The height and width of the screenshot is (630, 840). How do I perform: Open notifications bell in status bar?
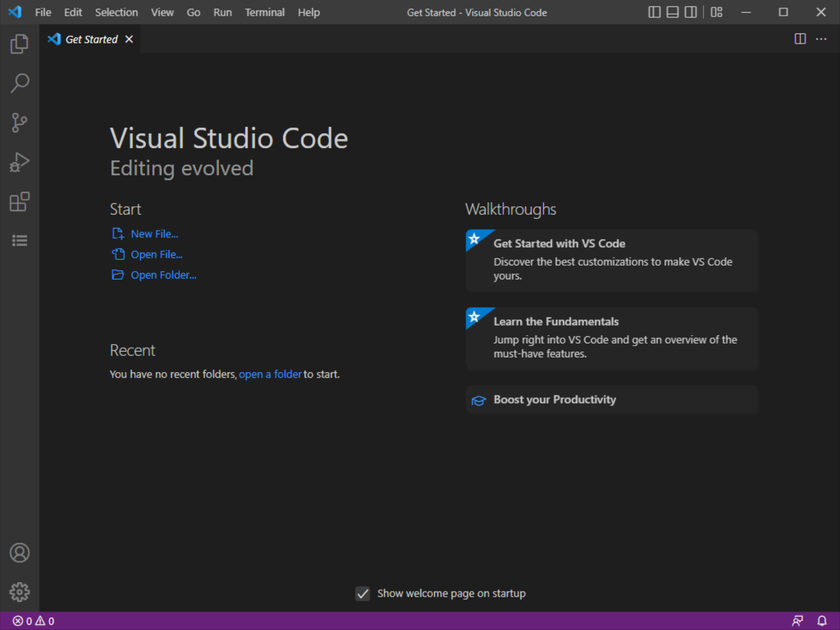(x=822, y=621)
